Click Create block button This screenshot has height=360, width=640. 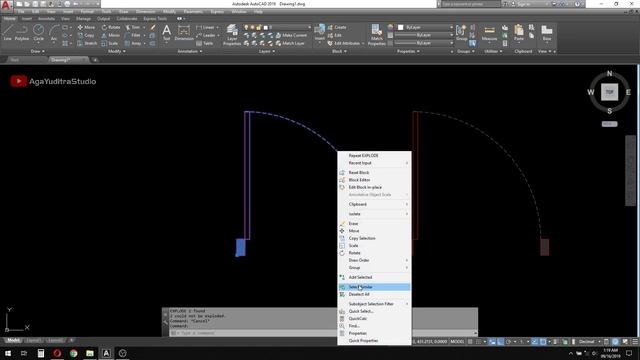pyautogui.click(x=337, y=27)
